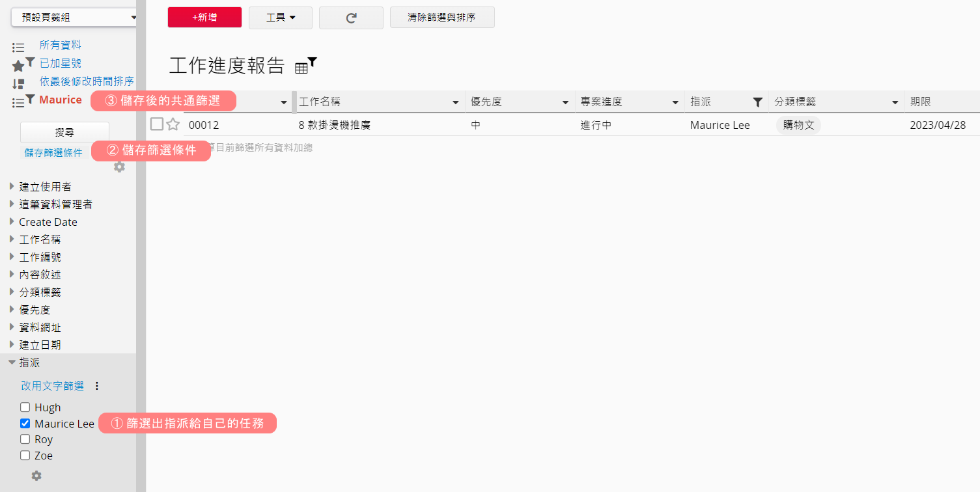Click the table filter icon beside title

[305, 65]
